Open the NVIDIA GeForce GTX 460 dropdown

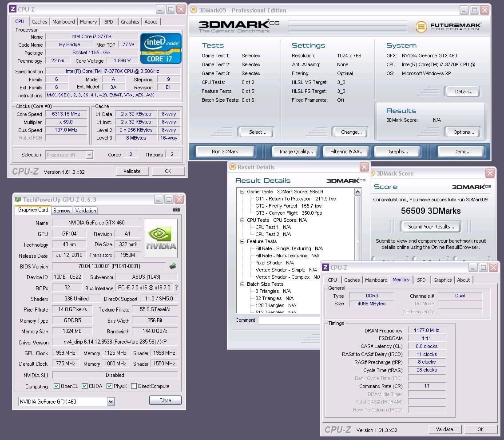[111, 401]
